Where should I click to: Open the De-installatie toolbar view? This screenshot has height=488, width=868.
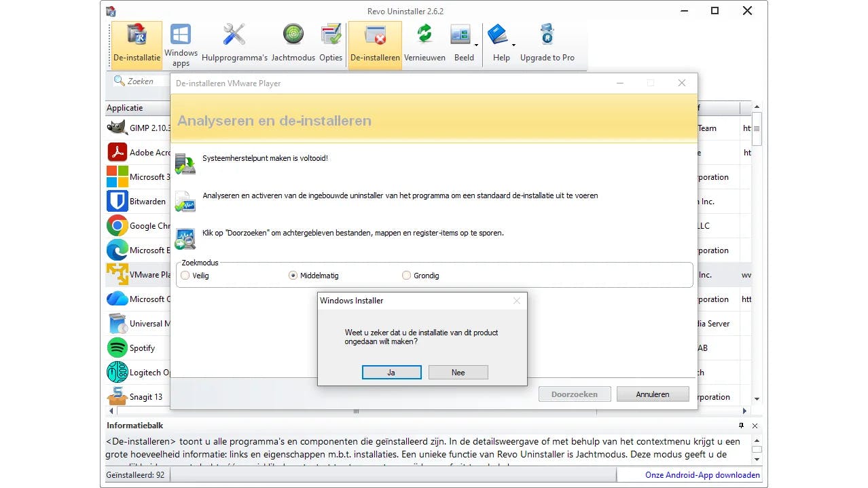[x=137, y=44]
